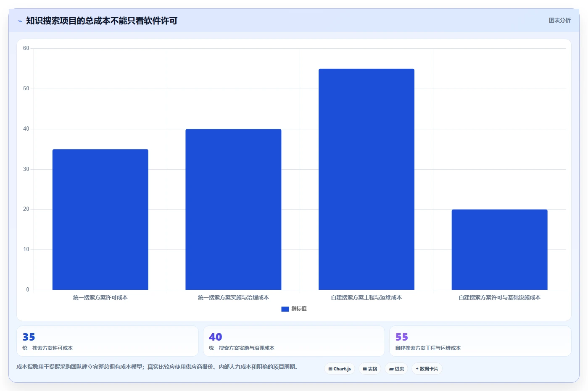This screenshot has width=588, height=391.
Task: Click the y-axis value 30
Action: click(26, 169)
